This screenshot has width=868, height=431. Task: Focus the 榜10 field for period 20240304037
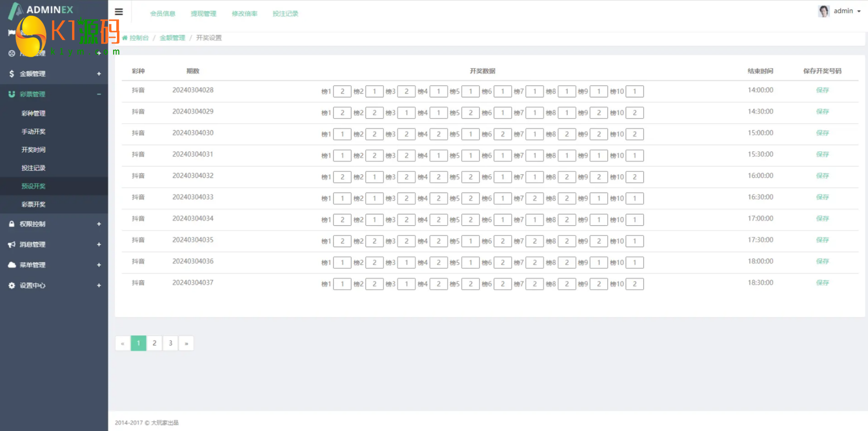635,284
